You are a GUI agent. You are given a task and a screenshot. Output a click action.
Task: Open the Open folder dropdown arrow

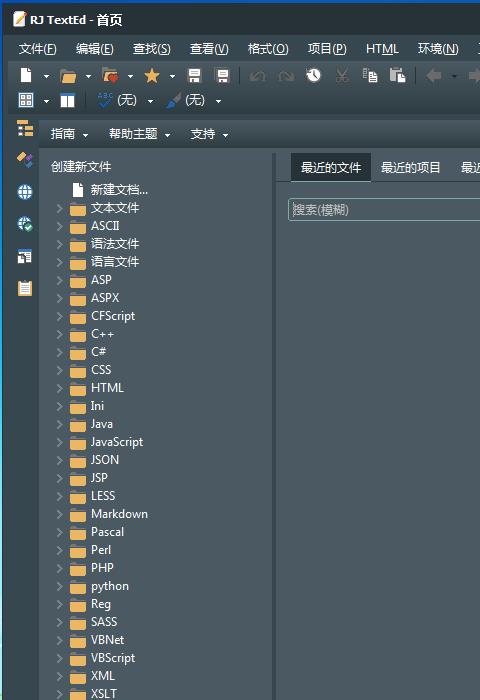pyautogui.click(x=88, y=76)
